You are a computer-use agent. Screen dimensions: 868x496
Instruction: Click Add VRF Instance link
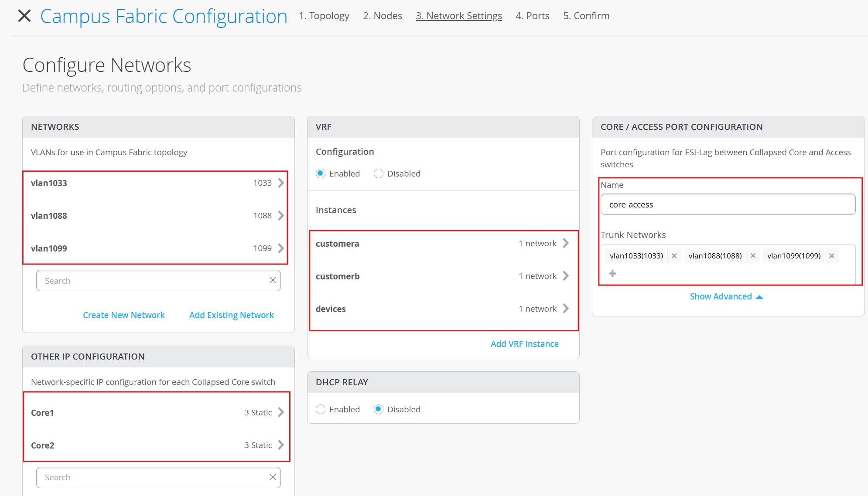[524, 344]
